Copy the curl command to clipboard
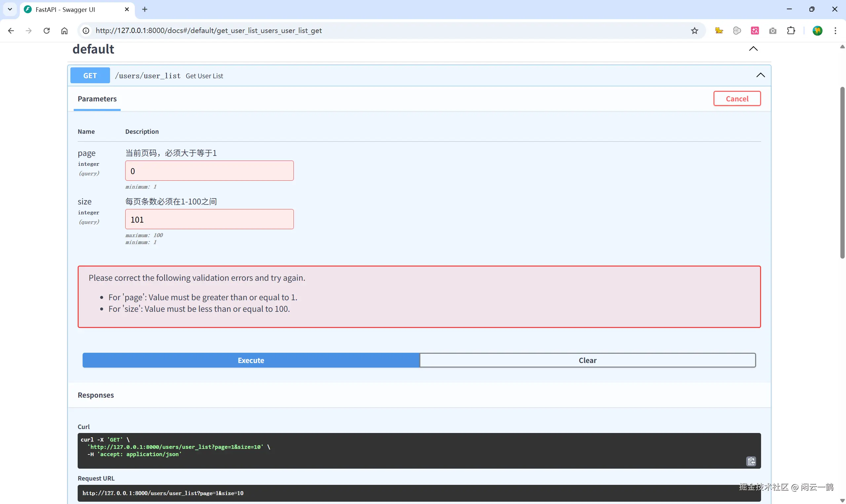 tap(751, 461)
